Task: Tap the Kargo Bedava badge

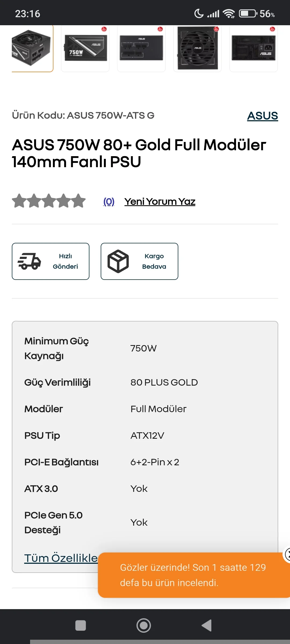Action: [139, 261]
